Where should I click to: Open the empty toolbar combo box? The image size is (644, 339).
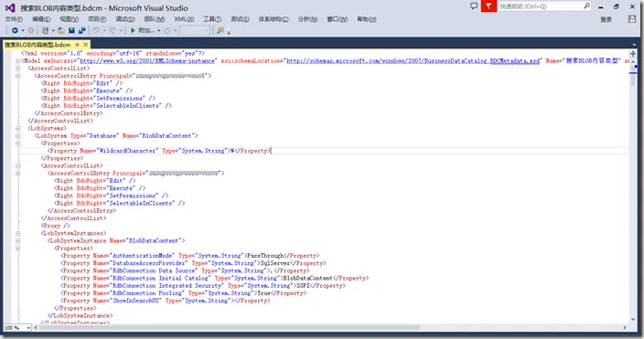[x=195, y=30]
